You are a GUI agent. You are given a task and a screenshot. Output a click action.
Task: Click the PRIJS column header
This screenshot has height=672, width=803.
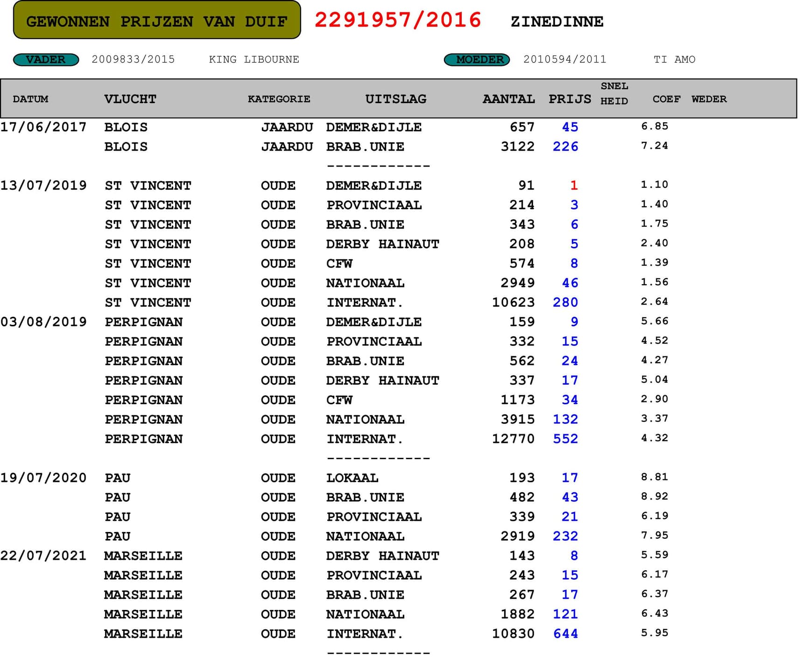click(x=569, y=99)
